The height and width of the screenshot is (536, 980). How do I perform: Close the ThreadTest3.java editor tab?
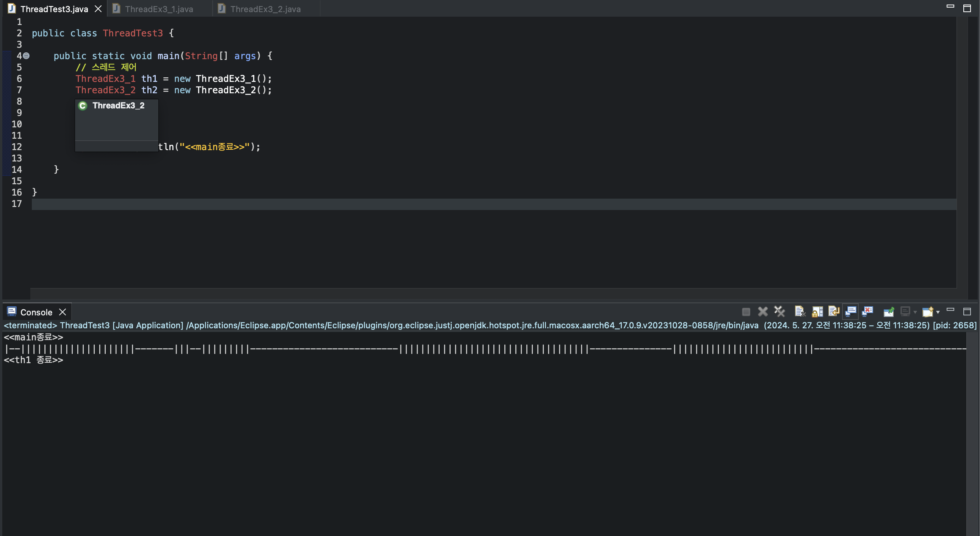click(98, 9)
